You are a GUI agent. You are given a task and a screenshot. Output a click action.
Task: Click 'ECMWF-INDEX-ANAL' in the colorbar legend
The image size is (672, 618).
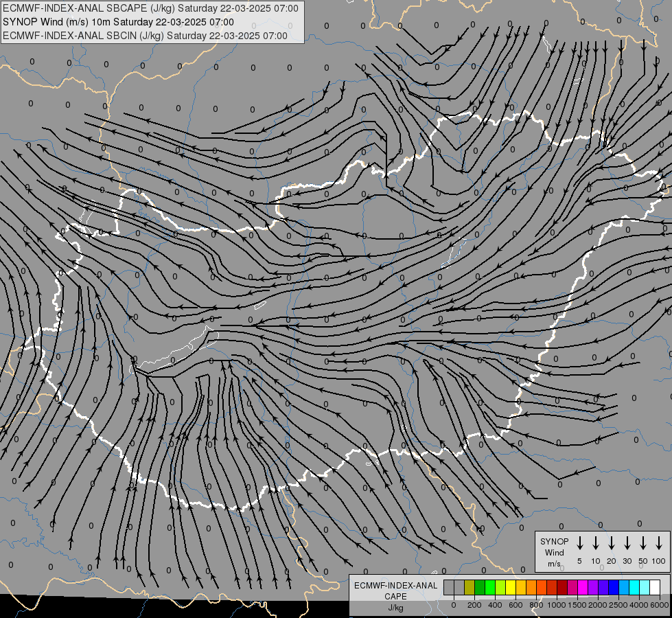395,586
